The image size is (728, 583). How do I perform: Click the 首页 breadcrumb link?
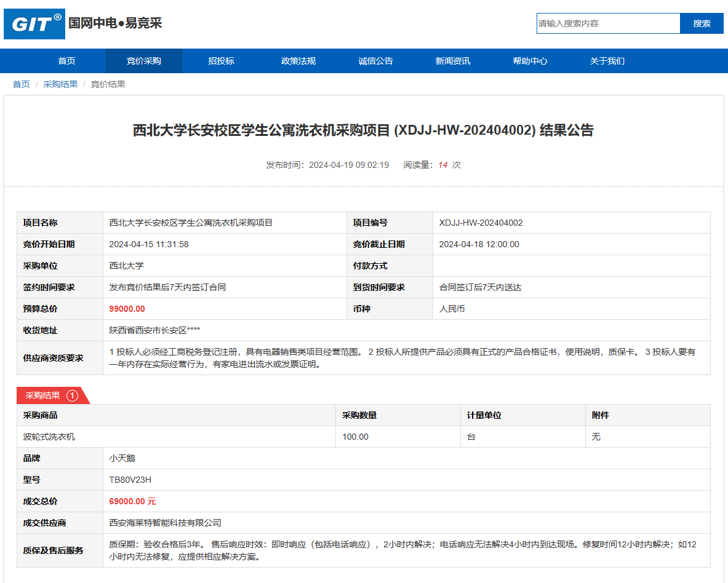coord(22,84)
